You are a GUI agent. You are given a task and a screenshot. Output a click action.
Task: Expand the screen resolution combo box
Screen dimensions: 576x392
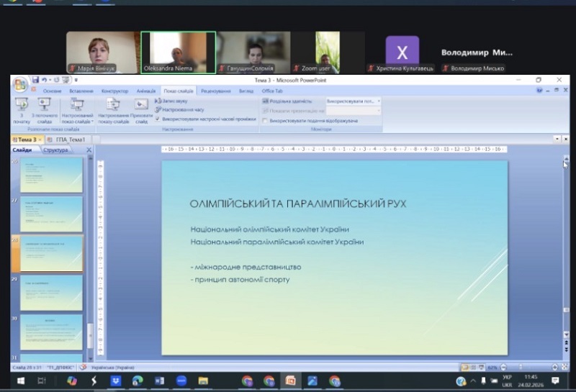pos(379,101)
